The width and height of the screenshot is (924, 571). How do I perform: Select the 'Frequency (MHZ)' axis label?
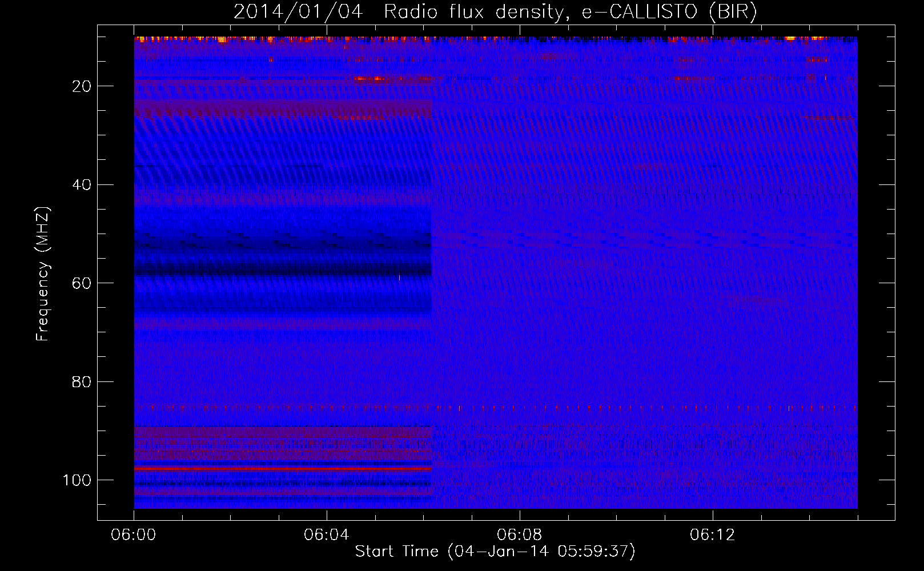43,274
